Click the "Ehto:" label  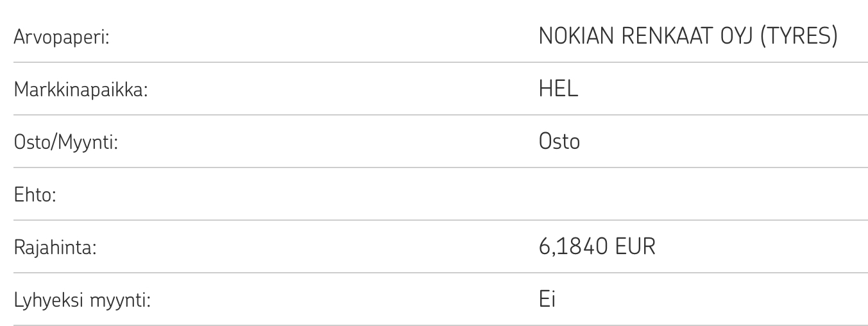(35, 194)
